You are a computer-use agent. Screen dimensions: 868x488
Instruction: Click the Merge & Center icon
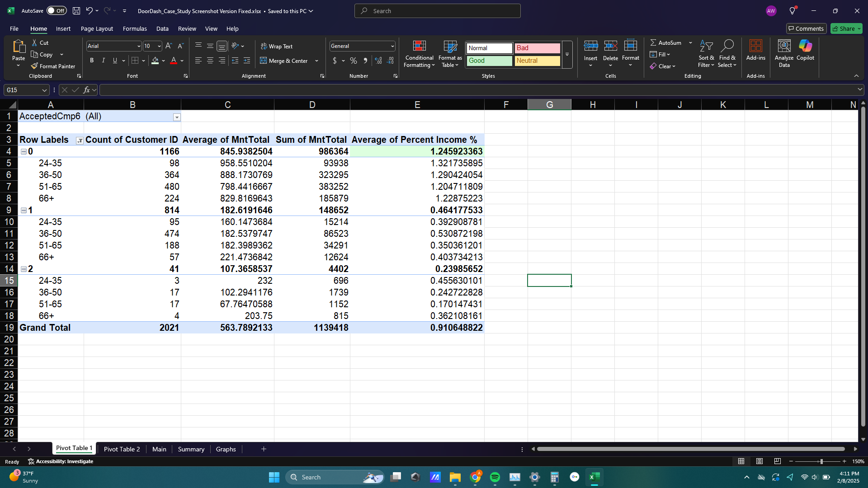(x=264, y=61)
